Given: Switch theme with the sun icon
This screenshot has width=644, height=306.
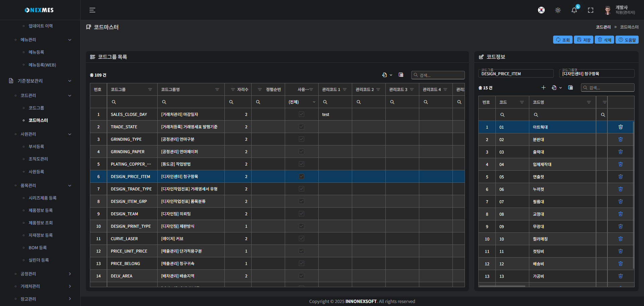Looking at the screenshot, I should [x=558, y=10].
